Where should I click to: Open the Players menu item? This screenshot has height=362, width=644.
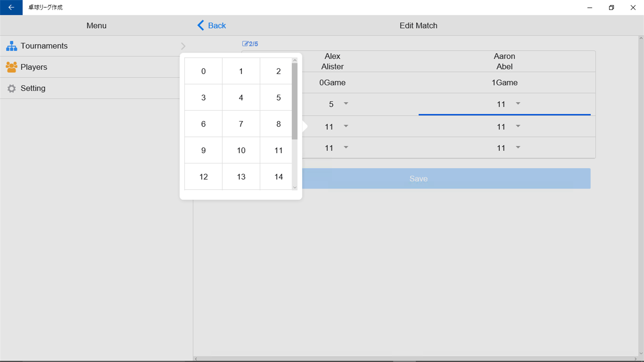(x=96, y=67)
